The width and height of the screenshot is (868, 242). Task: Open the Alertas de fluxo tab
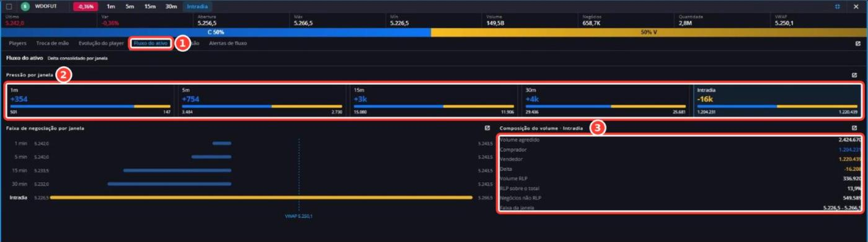coord(228,44)
